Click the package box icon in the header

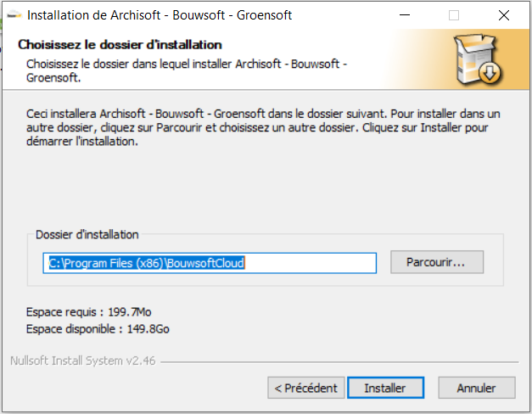pyautogui.click(x=479, y=59)
